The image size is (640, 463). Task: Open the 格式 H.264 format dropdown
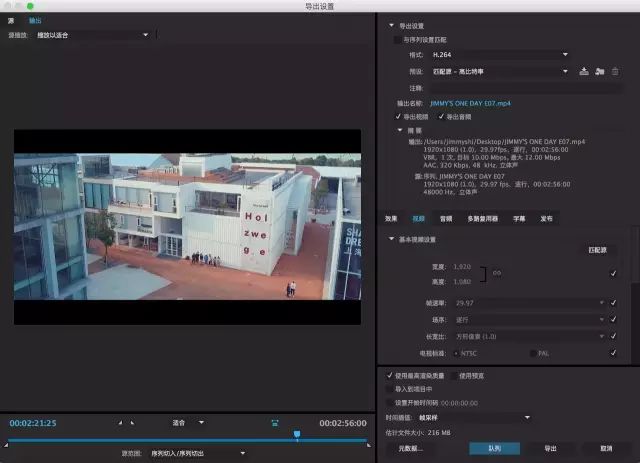500,54
